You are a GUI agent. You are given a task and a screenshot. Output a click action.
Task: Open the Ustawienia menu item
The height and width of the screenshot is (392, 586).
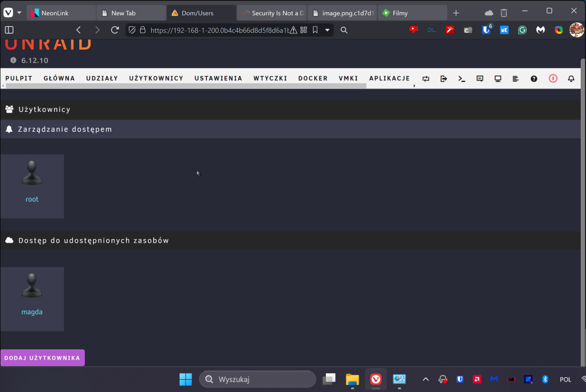tap(218, 78)
